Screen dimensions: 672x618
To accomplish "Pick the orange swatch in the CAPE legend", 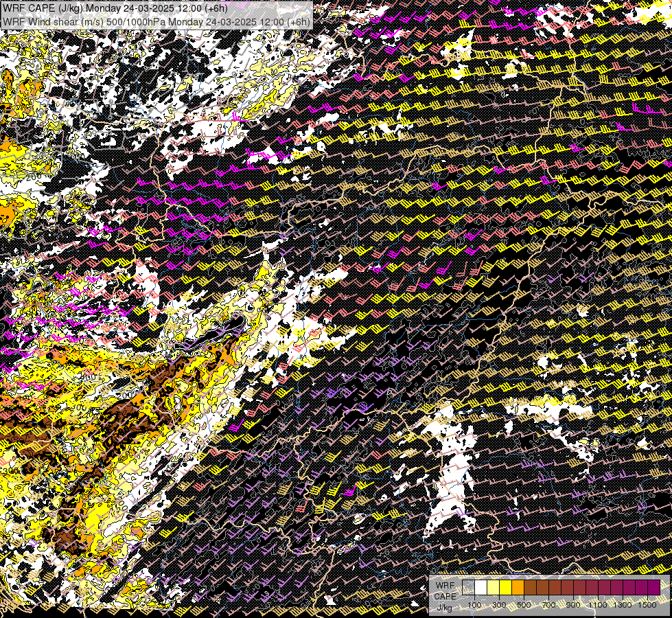I will [x=518, y=588].
